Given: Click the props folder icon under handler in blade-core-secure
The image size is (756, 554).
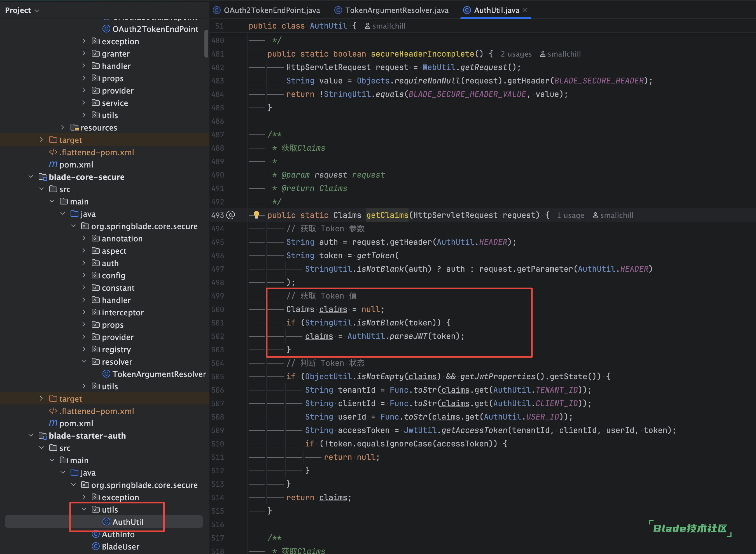Looking at the screenshot, I should pyautogui.click(x=96, y=324).
